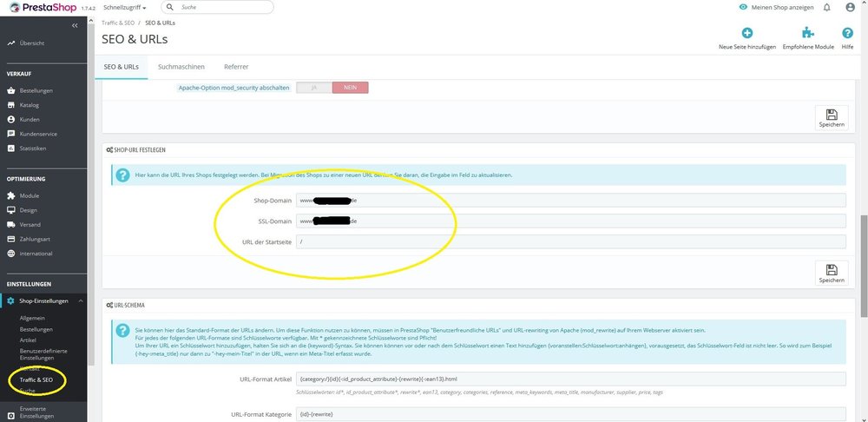Switch to the Suchmaschinen tab

tap(181, 67)
